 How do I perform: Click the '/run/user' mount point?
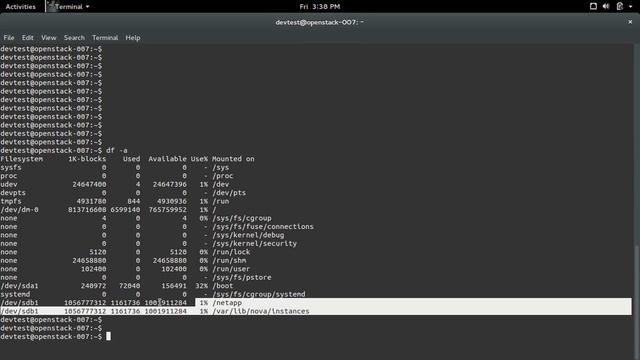[231, 269]
